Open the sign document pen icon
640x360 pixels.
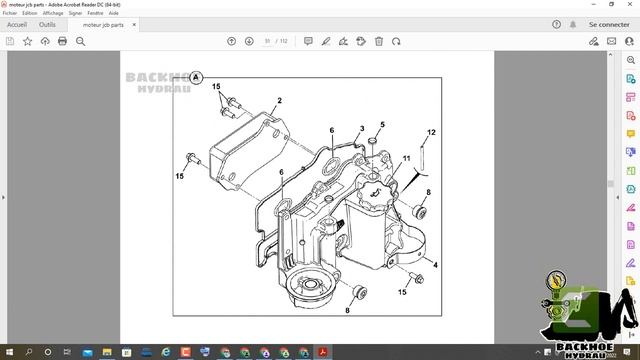[343, 41]
